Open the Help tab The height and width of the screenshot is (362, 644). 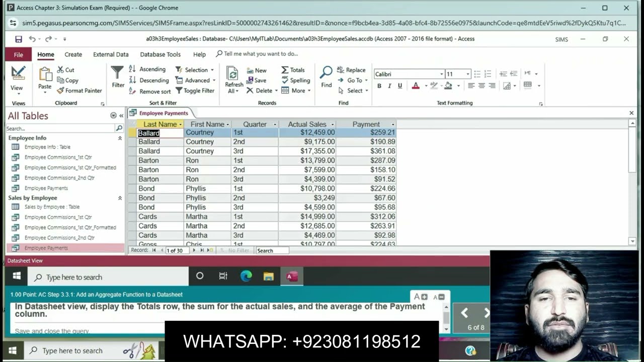pos(199,54)
